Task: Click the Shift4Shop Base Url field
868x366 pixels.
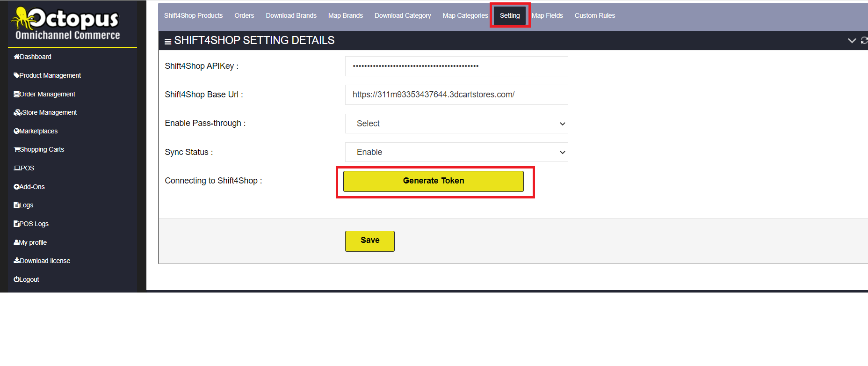Action: (456, 95)
